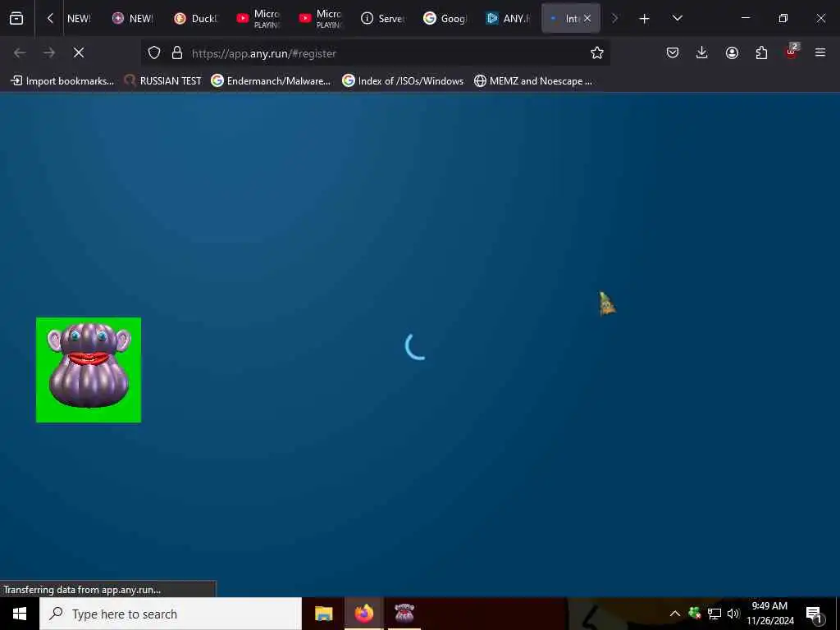
Task: Switch to the second NEW! tab
Action: [134, 19]
